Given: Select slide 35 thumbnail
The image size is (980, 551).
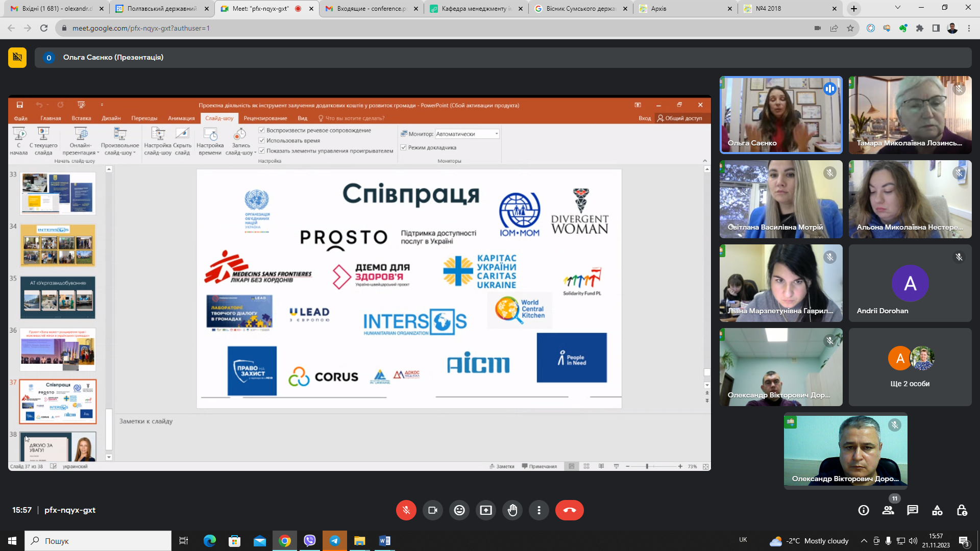Looking at the screenshot, I should pos(58,297).
